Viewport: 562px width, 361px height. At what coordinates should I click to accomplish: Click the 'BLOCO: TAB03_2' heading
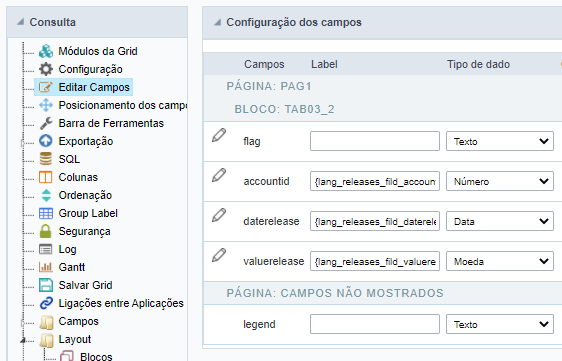(x=285, y=109)
